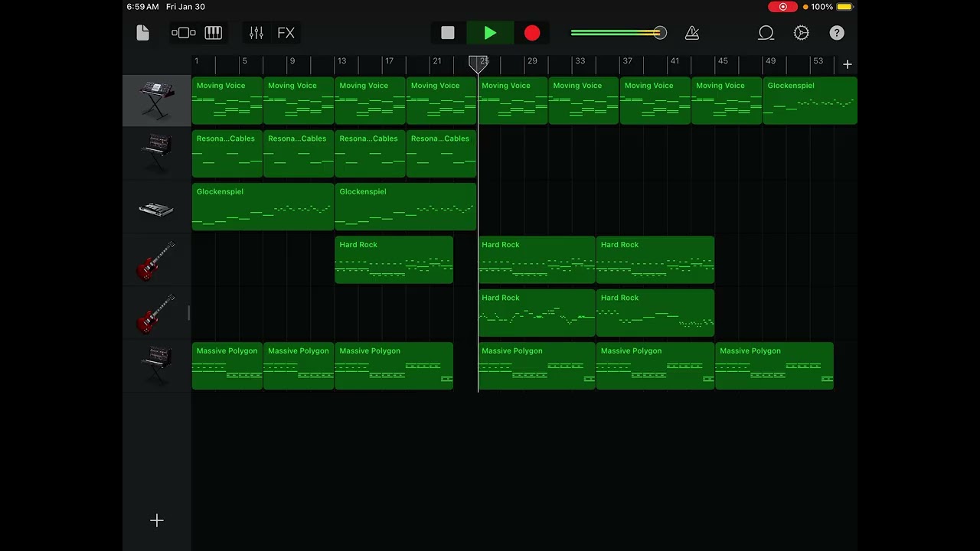Toggle the metronome
980x551 pixels.
[692, 33]
